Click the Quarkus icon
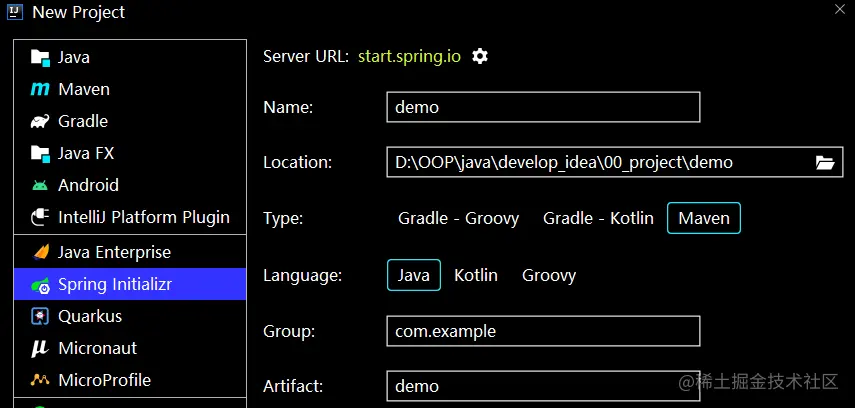Image resolution: width=855 pixels, height=408 pixels. [x=40, y=316]
